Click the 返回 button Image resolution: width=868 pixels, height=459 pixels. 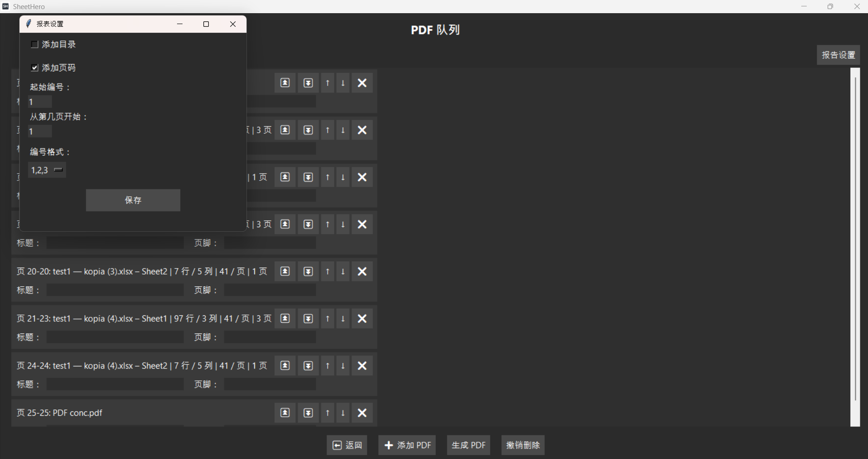point(347,445)
